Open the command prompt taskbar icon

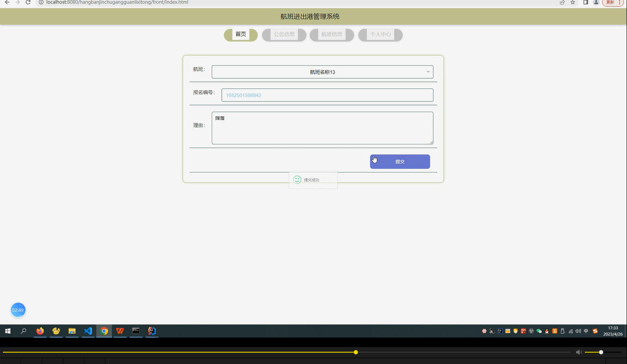pyautogui.click(x=136, y=331)
